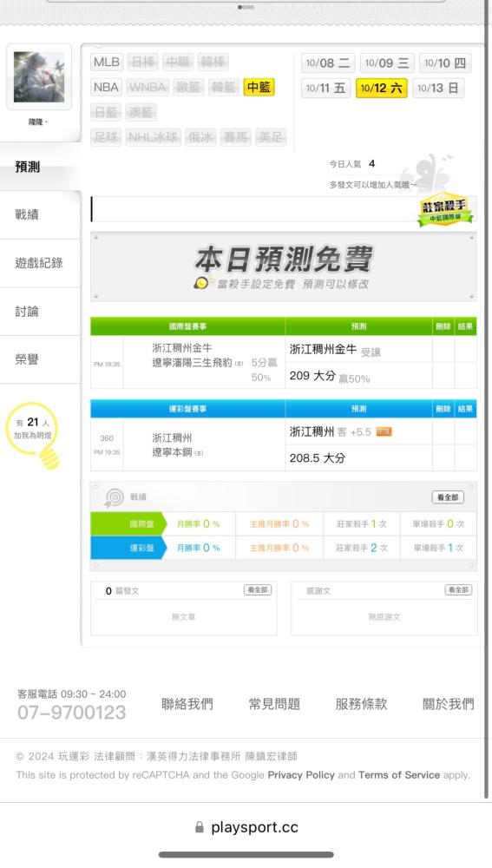
Task: Click the 莊家殺手 badge icon
Action: [445, 209]
